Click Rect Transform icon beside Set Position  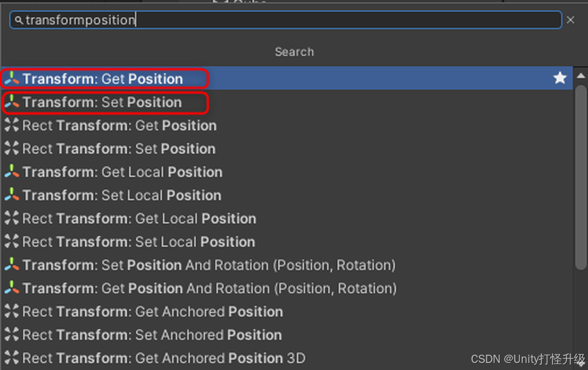tap(12, 149)
